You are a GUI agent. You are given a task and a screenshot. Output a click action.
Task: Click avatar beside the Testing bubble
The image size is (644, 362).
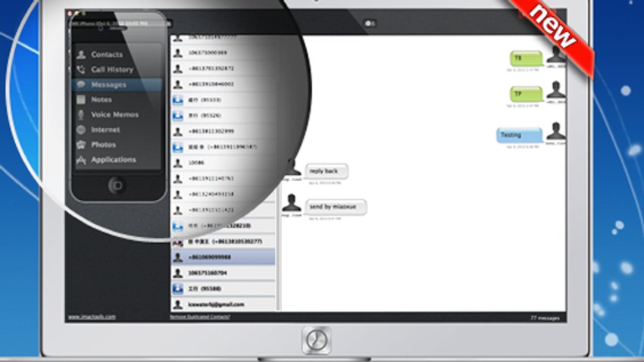[555, 131]
